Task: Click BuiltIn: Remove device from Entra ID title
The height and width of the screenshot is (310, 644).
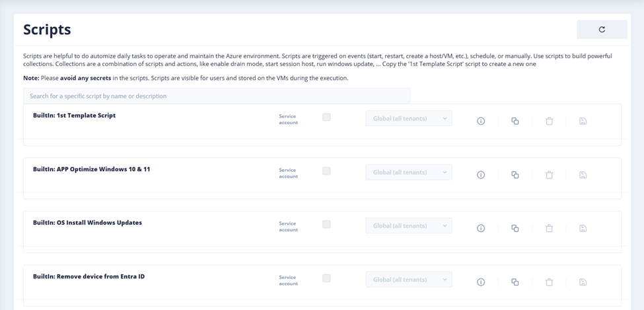Action: pyautogui.click(x=89, y=276)
